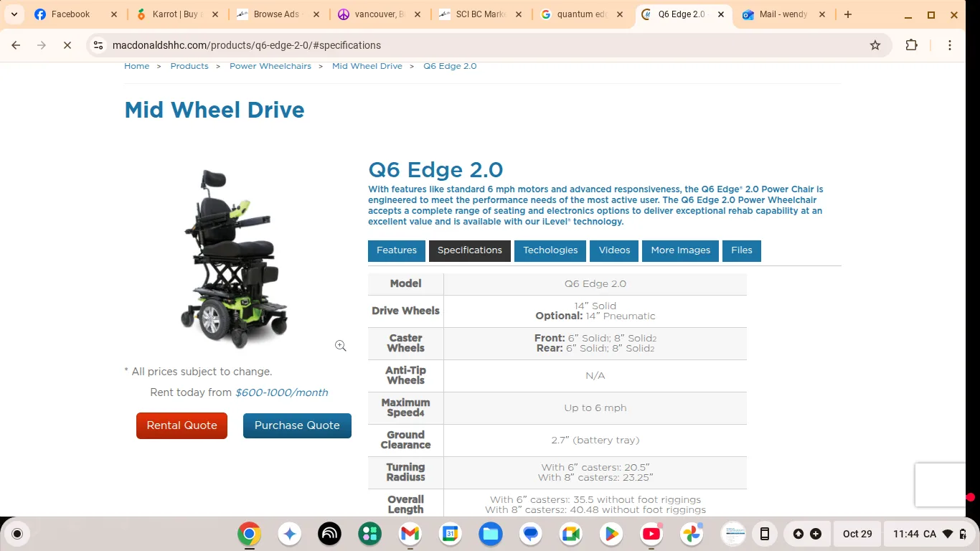Open the YouTube app on the shelf

click(651, 534)
